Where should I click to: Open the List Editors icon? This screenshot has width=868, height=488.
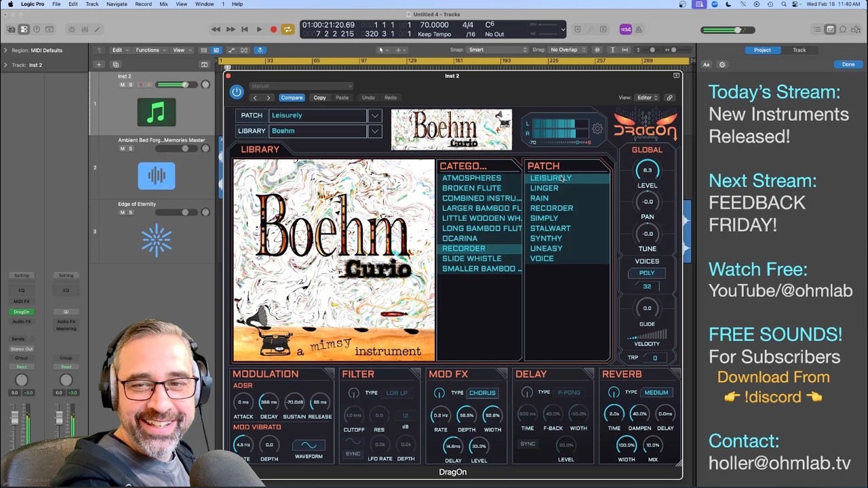coord(817,29)
